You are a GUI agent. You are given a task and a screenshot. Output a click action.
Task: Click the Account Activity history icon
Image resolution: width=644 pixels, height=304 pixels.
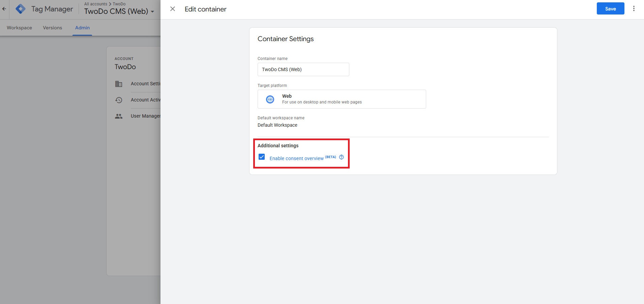coord(119,100)
